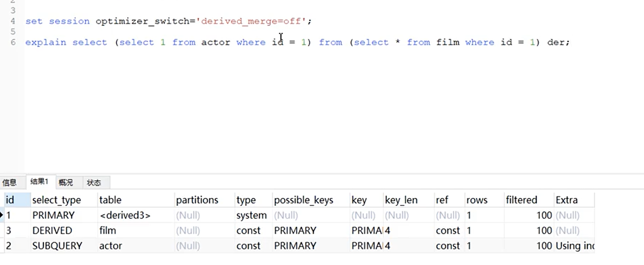Select the SUBQUERY select_type cell
The width and height of the screenshot is (644, 265).
(x=57, y=246)
